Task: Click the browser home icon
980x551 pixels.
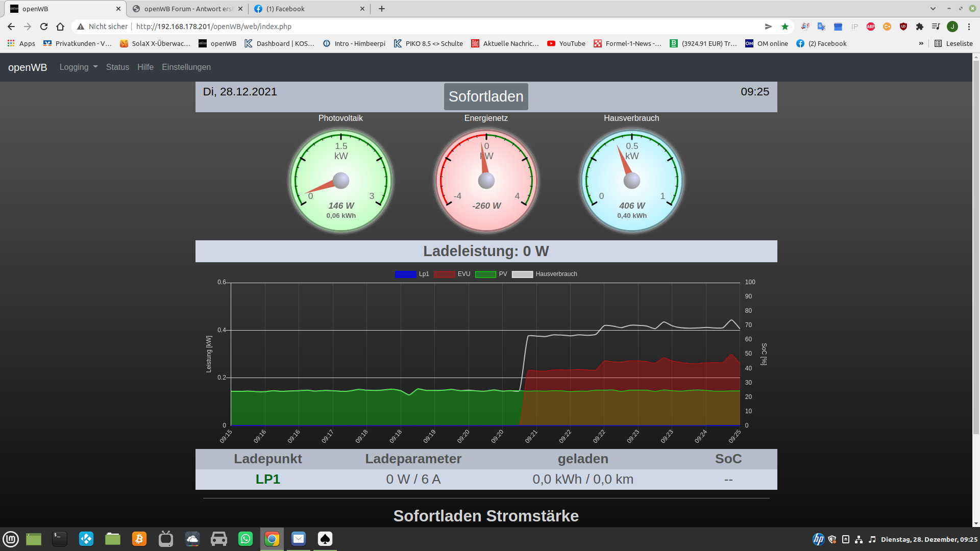Action: (x=60, y=27)
